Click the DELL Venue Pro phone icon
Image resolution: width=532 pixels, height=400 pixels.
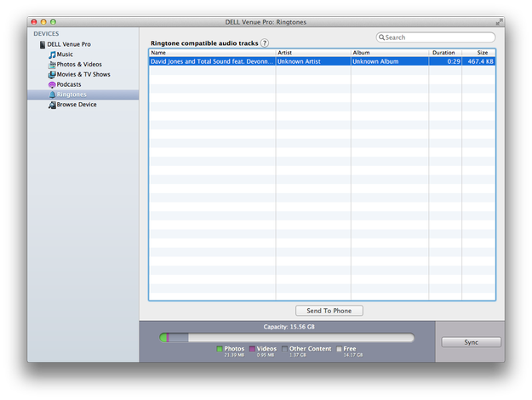click(x=43, y=45)
